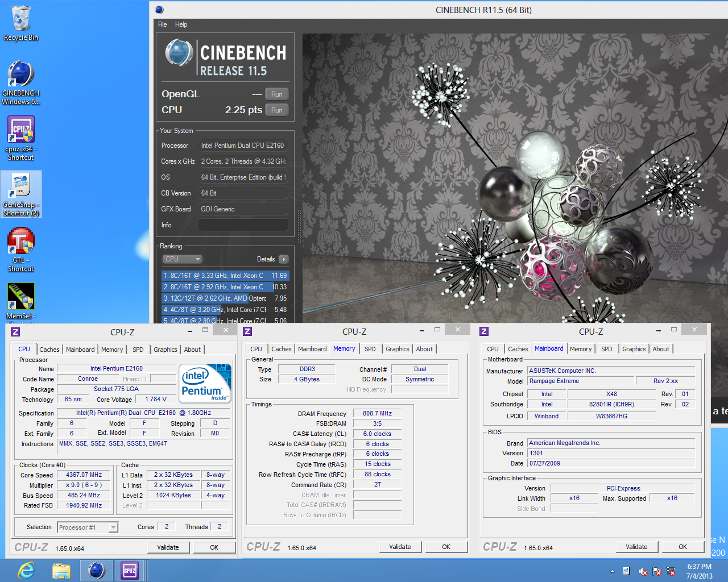Viewport: 728px width, 582px height.
Task: Click the Cinebench rendered scene preview
Action: tap(515, 178)
